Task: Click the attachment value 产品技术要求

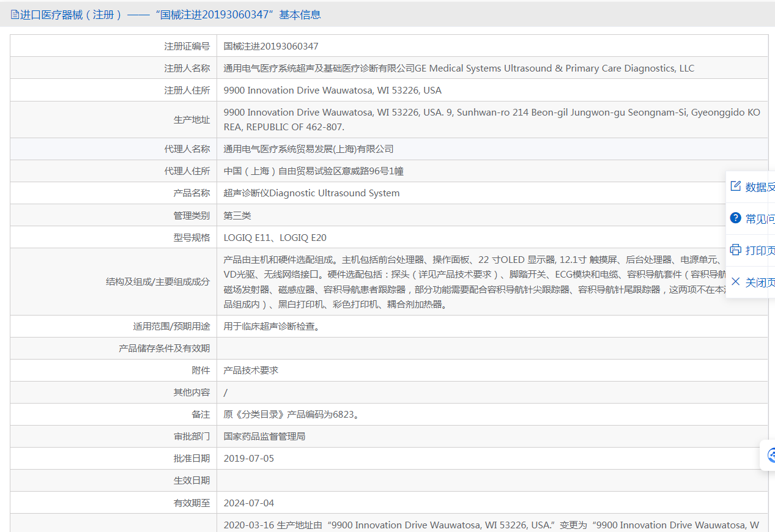Action: [x=251, y=371]
